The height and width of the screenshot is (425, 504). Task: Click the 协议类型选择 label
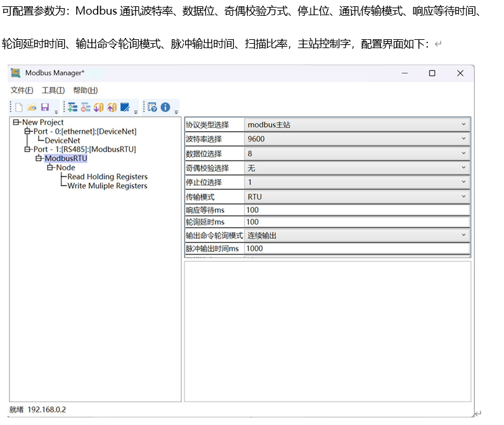pos(207,125)
